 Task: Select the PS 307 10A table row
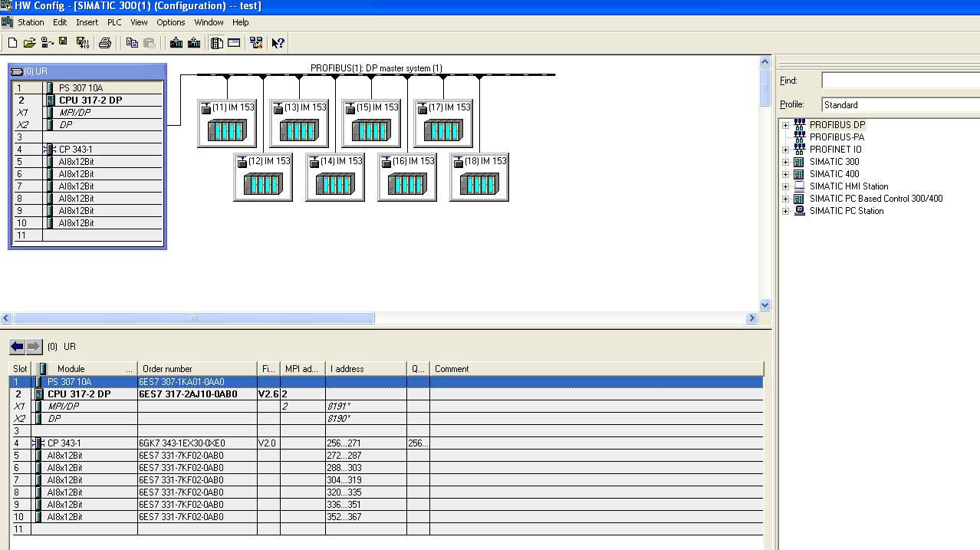pos(386,382)
